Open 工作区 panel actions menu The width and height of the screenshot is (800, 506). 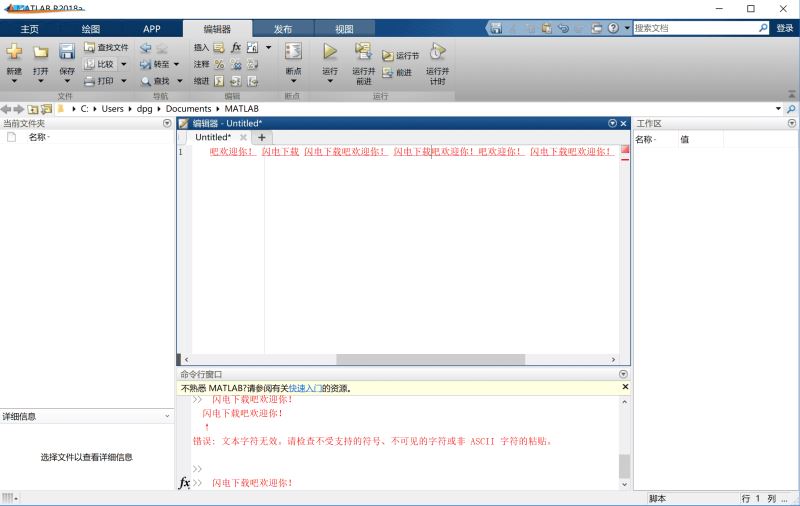pyautogui.click(x=792, y=123)
